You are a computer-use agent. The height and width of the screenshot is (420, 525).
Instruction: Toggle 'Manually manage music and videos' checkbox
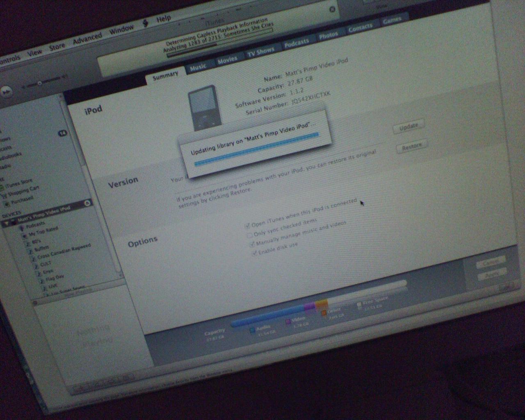pos(252,244)
